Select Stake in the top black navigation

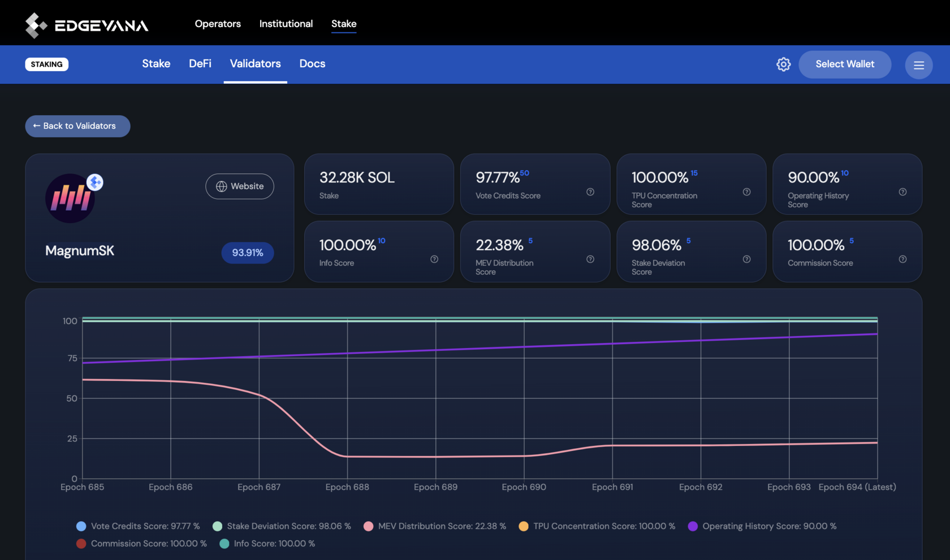pyautogui.click(x=344, y=24)
